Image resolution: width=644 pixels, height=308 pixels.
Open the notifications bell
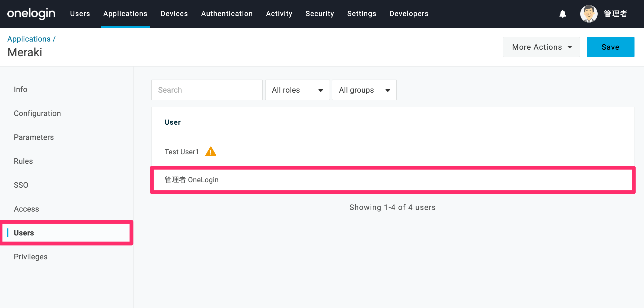coord(563,14)
